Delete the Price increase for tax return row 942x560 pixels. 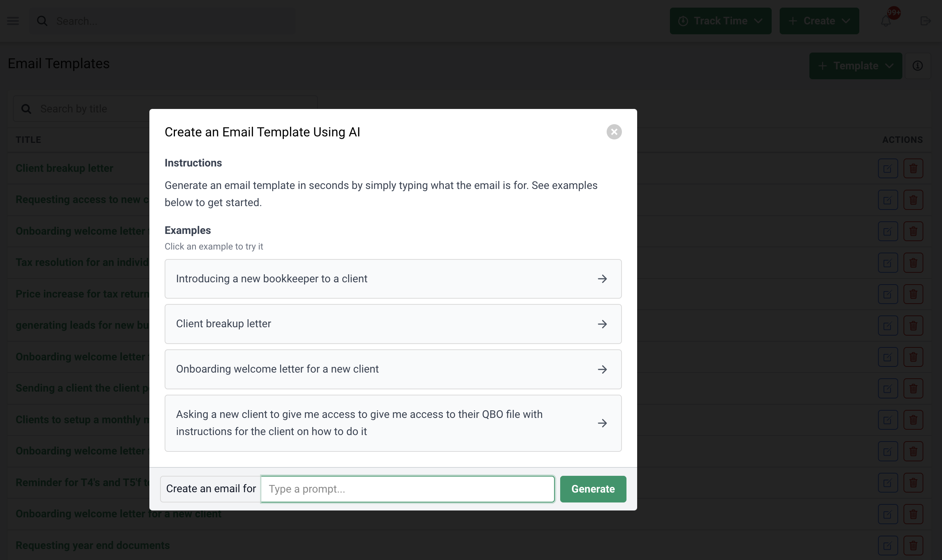(913, 294)
